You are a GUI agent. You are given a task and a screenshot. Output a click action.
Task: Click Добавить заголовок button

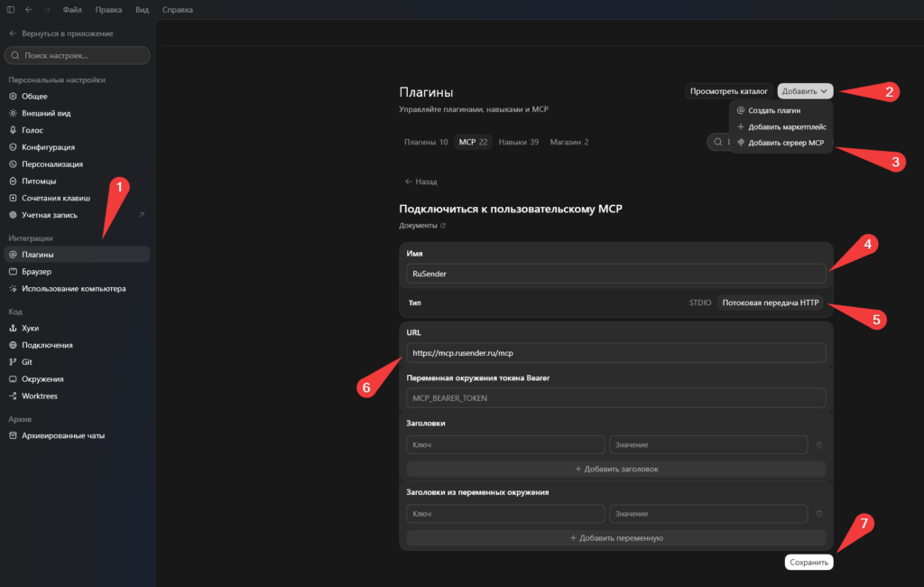click(615, 469)
